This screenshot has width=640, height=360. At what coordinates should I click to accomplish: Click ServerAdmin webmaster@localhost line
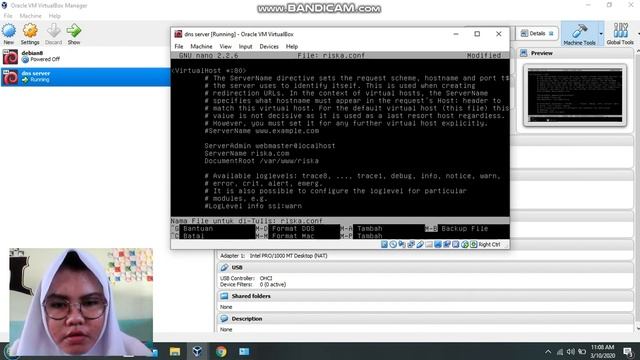(269, 146)
